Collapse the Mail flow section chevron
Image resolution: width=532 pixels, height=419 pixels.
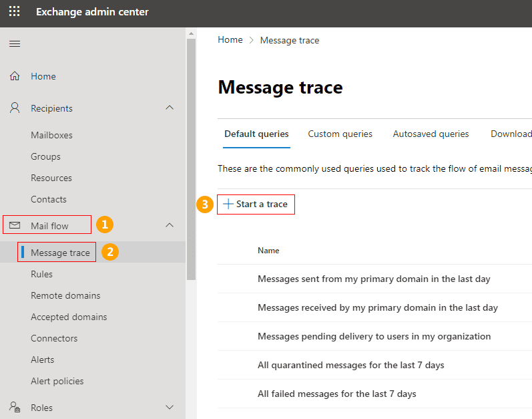[x=170, y=225]
